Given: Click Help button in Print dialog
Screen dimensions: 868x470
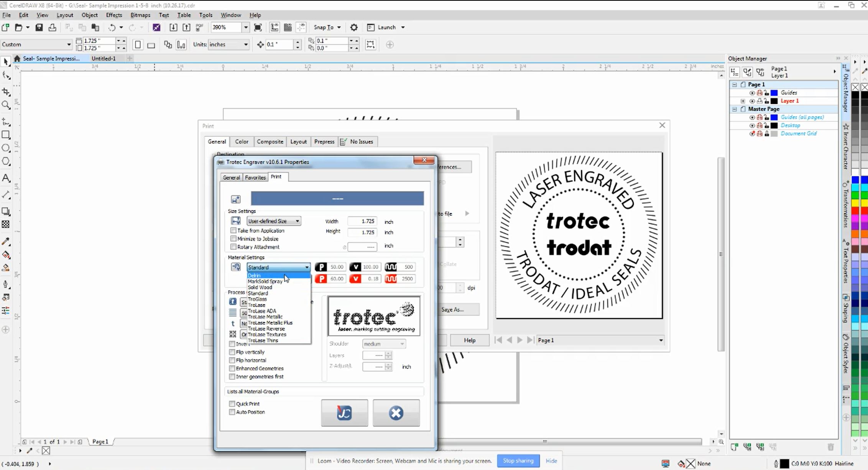Looking at the screenshot, I should [470, 340].
